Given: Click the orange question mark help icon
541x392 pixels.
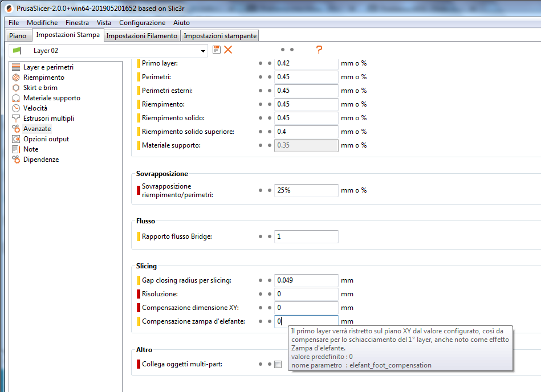Looking at the screenshot, I should (x=319, y=50).
